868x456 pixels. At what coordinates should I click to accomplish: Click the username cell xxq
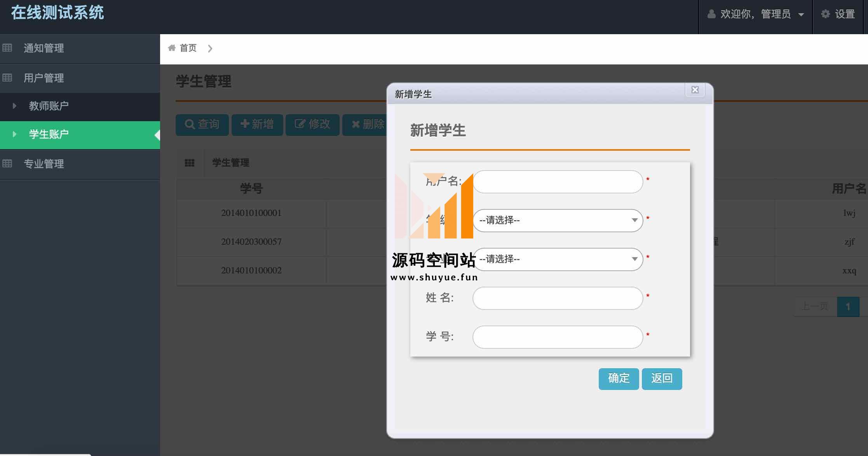pyautogui.click(x=849, y=270)
